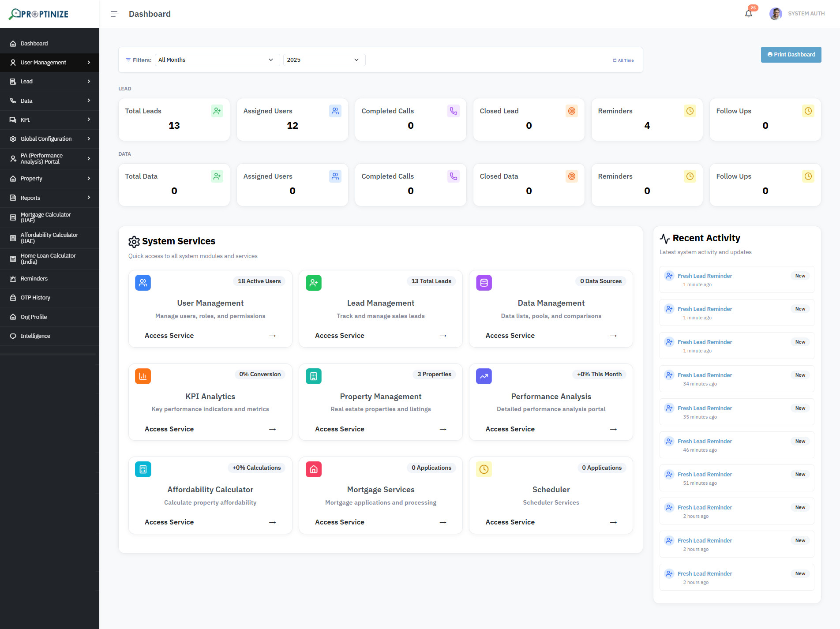Toggle the All Time filter
The height and width of the screenshot is (629, 840).
point(623,60)
